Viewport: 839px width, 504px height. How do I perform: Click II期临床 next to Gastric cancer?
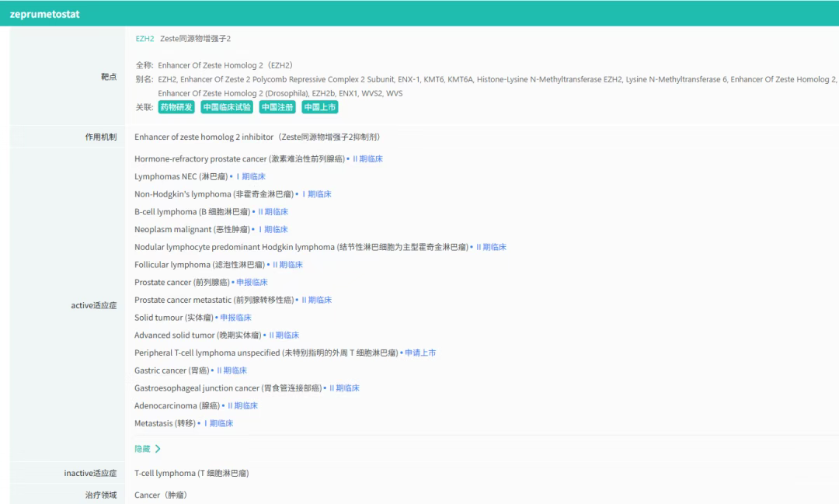[x=232, y=370]
